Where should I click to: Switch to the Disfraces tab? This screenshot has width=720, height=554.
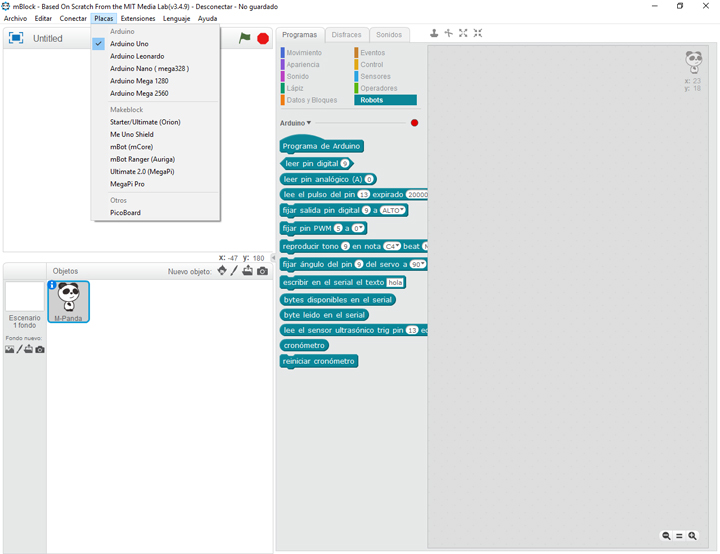click(346, 35)
